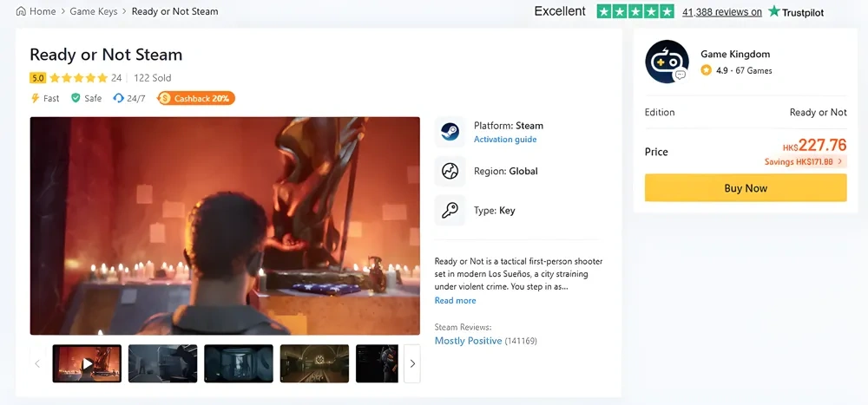Show next screenshot thumbnails with right arrow
Screen dimensions: 868x405
[412, 363]
